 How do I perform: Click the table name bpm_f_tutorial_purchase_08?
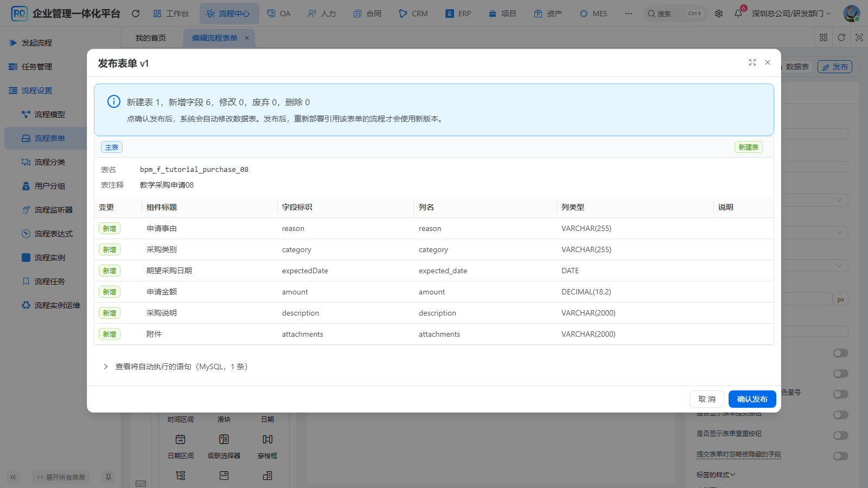[x=194, y=170]
